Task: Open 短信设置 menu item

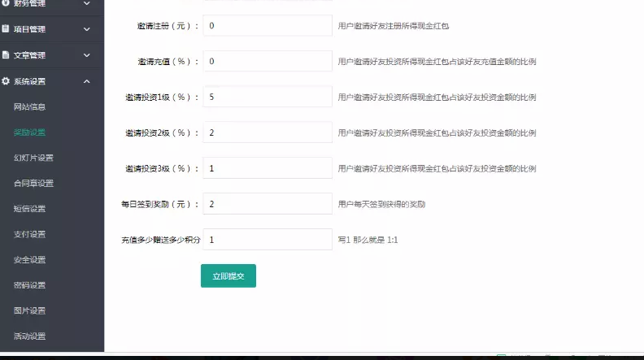Action: [x=30, y=209]
